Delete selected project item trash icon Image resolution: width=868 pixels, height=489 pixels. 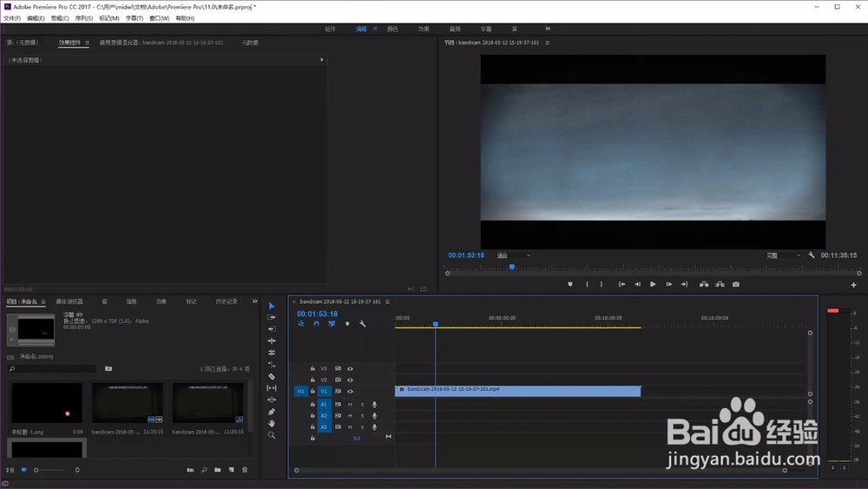tap(245, 470)
